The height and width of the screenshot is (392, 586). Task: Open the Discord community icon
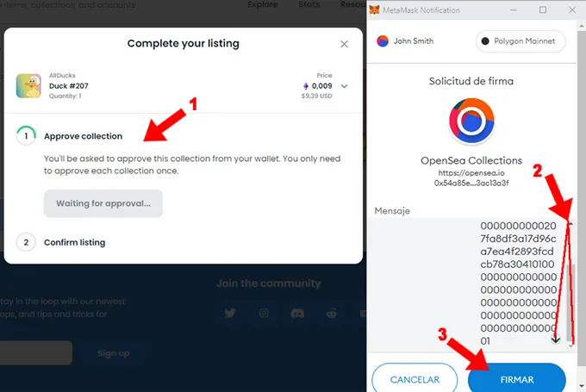pos(297,314)
